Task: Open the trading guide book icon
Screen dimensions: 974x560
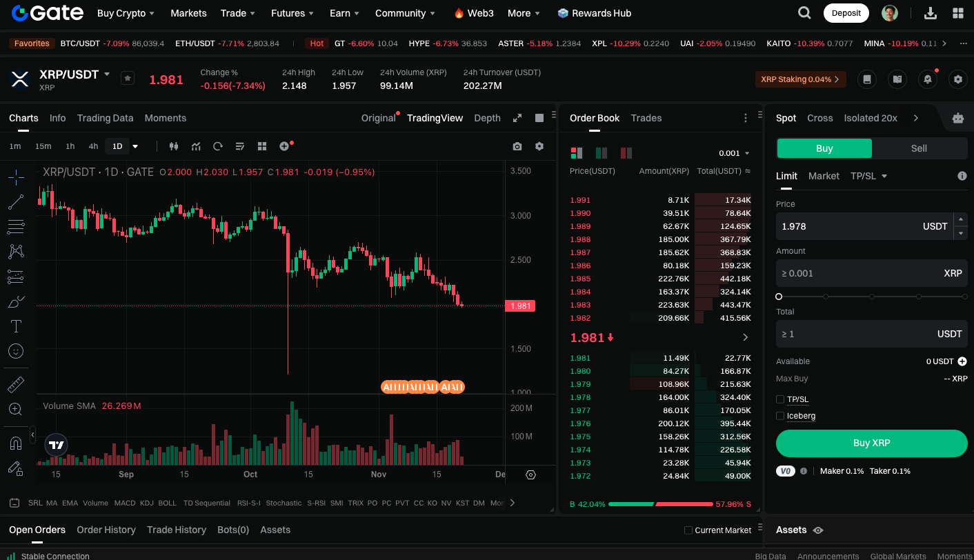Action: click(x=867, y=79)
